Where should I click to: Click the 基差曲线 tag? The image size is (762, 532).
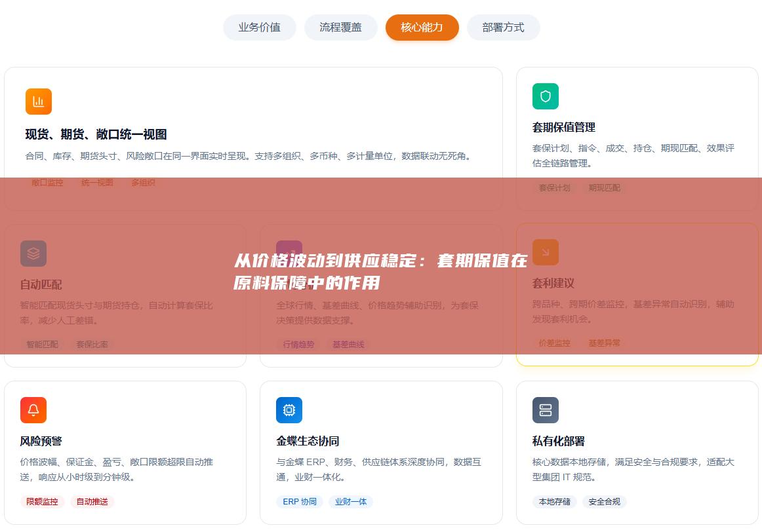[x=348, y=344]
